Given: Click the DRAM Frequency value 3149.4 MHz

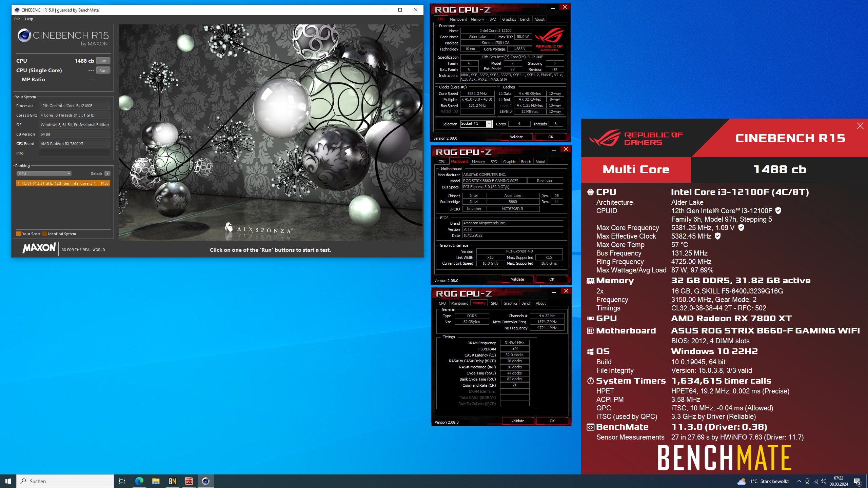Looking at the screenshot, I should [514, 343].
